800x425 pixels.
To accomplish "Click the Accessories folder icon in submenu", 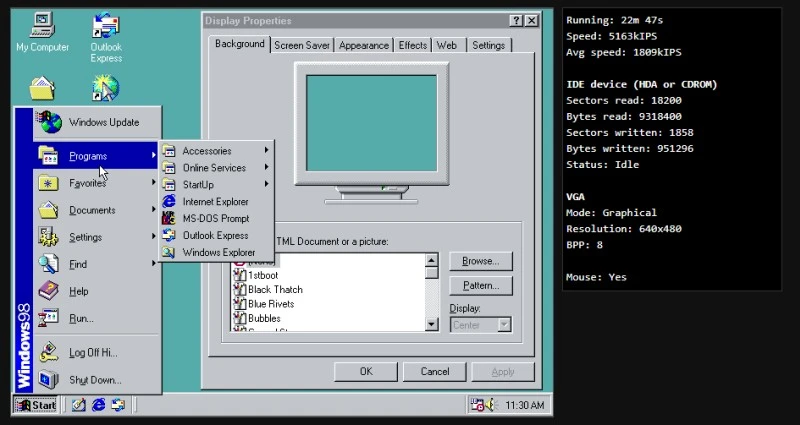I will (x=169, y=151).
